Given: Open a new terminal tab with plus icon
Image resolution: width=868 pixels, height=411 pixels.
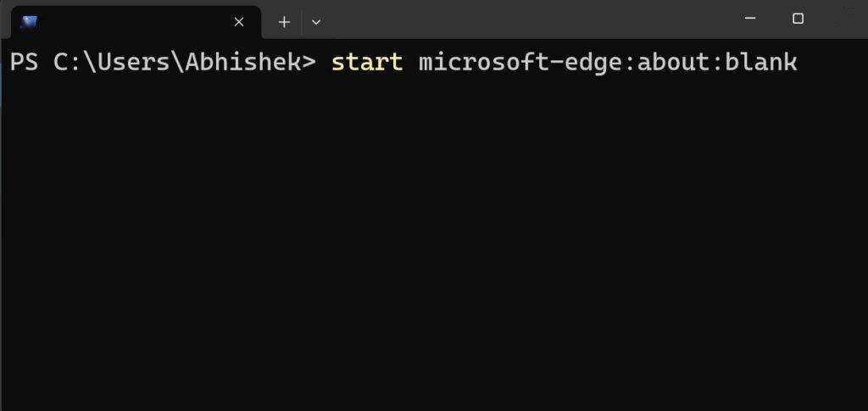Looking at the screenshot, I should [284, 22].
